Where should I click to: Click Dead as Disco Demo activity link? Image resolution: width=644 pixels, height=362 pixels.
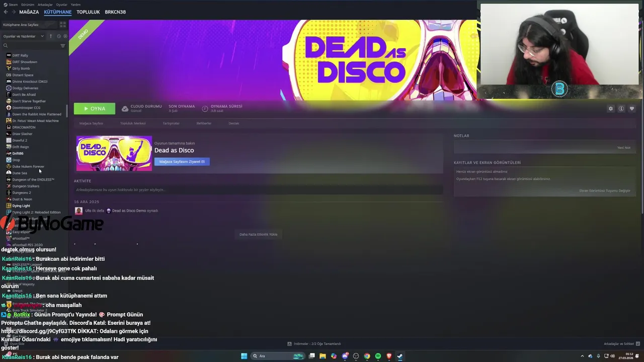pos(129,211)
